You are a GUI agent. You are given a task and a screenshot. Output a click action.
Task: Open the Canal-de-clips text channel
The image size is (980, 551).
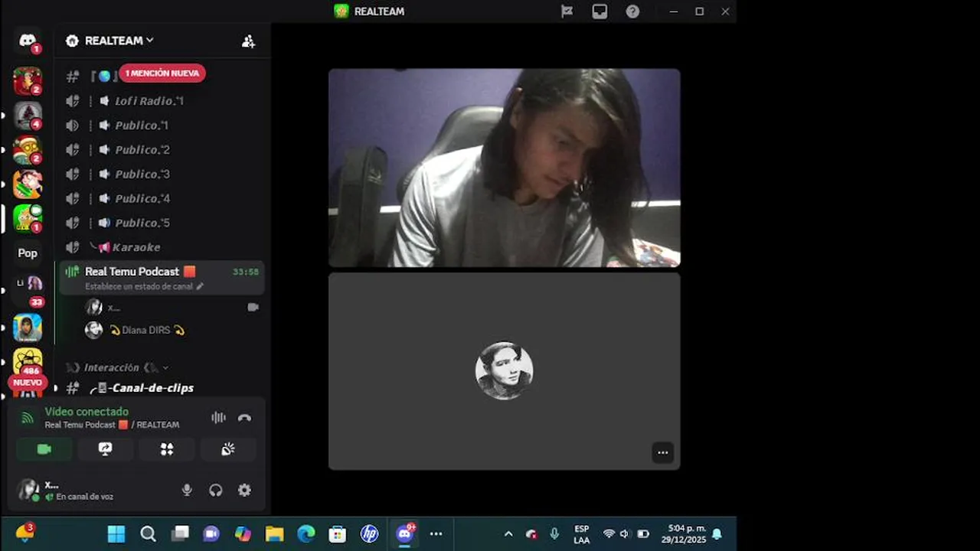(163, 388)
